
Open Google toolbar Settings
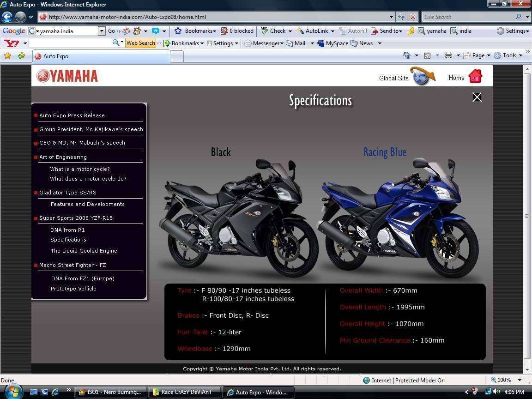coord(512,31)
